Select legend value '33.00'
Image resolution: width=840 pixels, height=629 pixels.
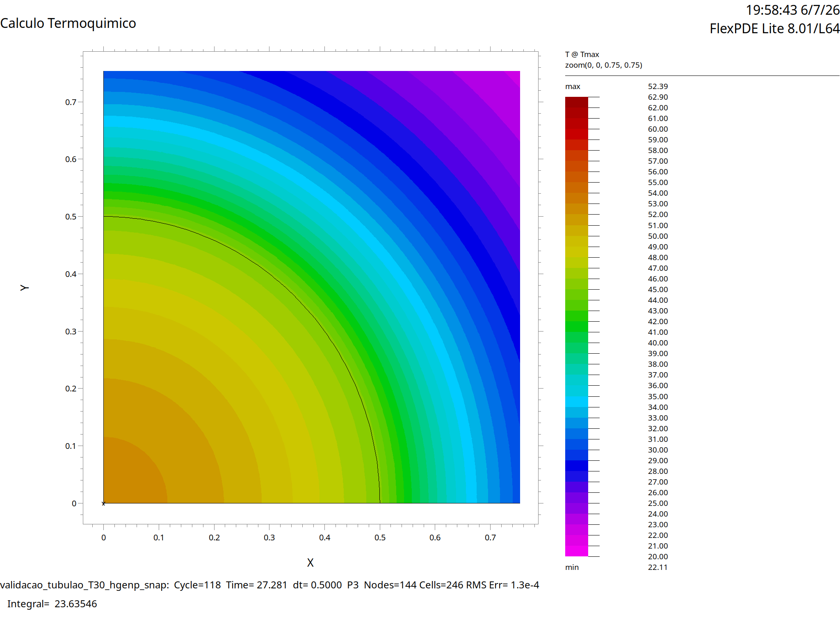pos(658,418)
